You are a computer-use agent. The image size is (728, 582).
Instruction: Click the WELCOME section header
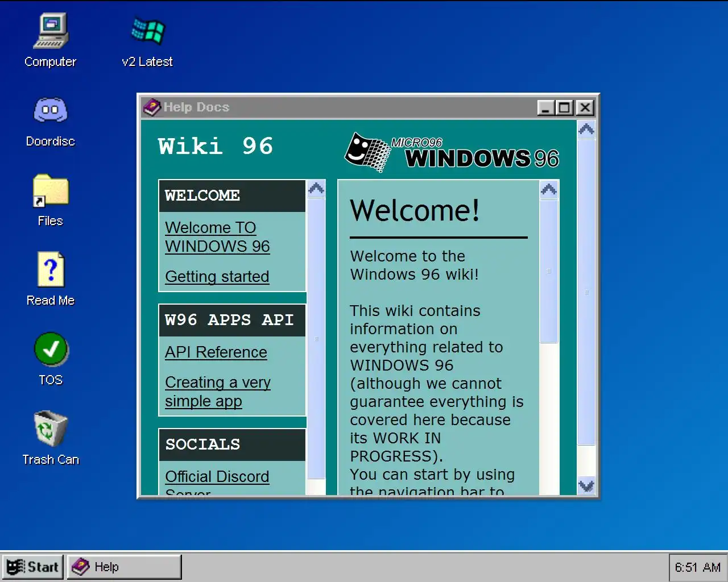(233, 196)
